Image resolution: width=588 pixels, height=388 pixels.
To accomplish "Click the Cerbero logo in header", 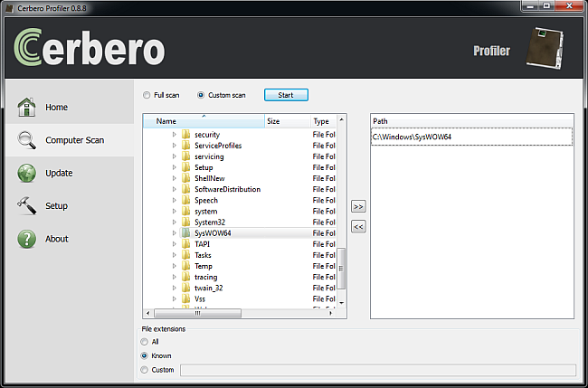I will (x=90, y=48).
